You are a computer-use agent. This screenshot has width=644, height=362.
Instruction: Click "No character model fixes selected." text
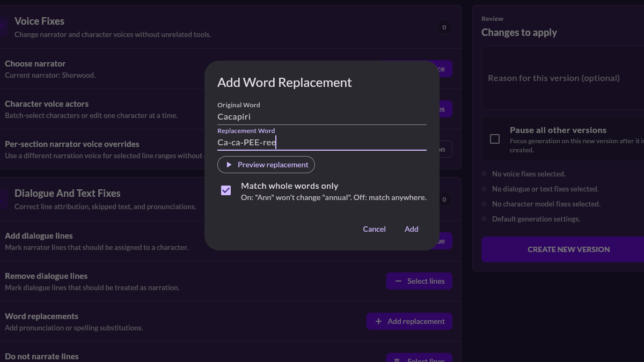coord(546,204)
